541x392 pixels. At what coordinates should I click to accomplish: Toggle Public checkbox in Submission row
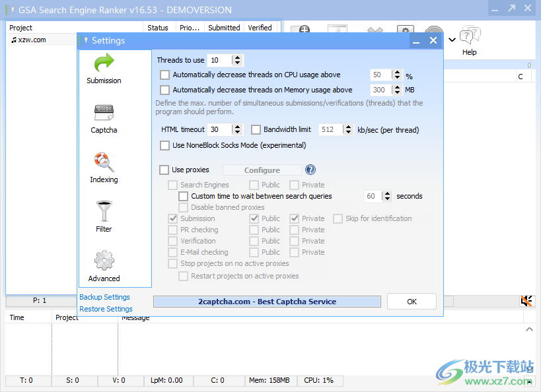click(254, 218)
